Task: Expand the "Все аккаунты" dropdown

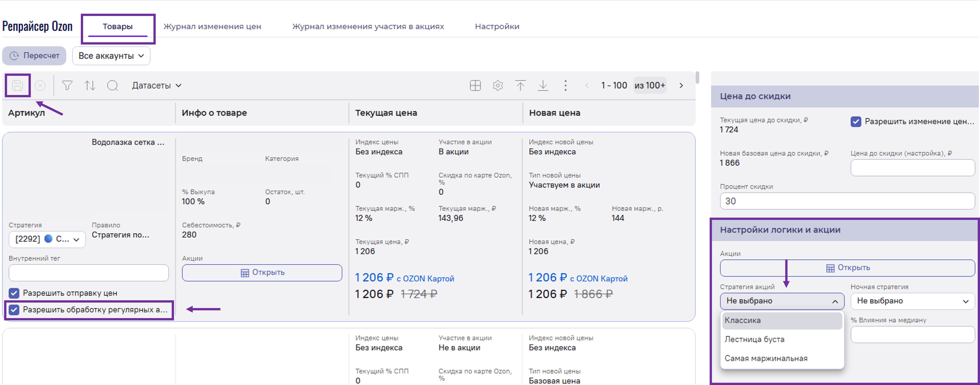Action: pyautogui.click(x=111, y=56)
